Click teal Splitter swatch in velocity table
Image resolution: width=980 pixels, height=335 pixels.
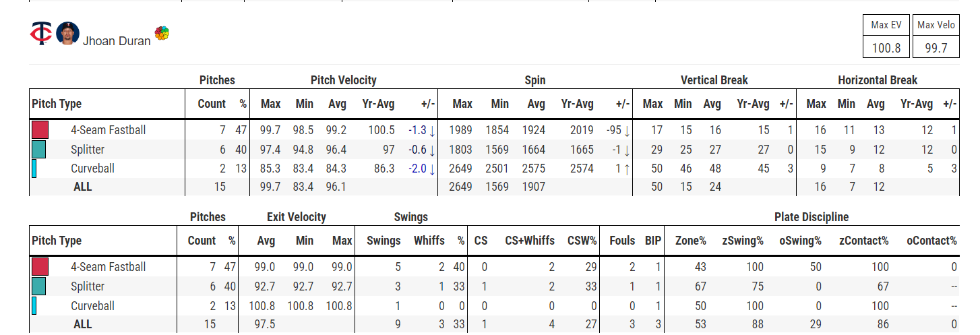tap(39, 149)
